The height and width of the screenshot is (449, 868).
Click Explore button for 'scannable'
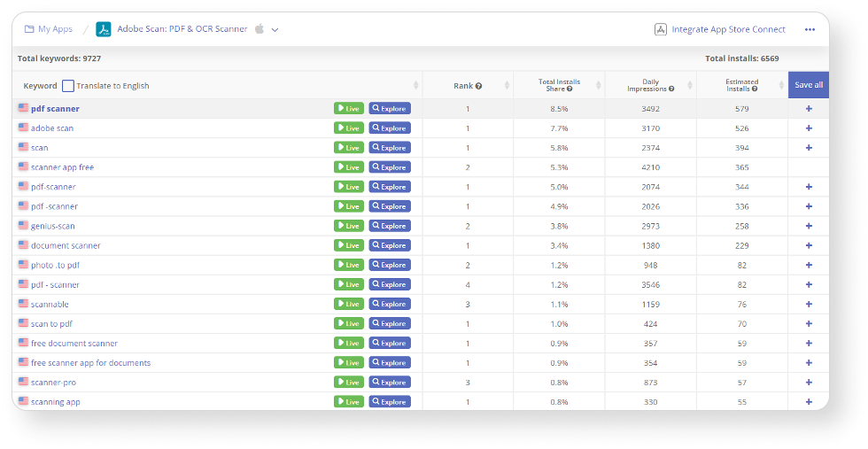[x=390, y=304]
